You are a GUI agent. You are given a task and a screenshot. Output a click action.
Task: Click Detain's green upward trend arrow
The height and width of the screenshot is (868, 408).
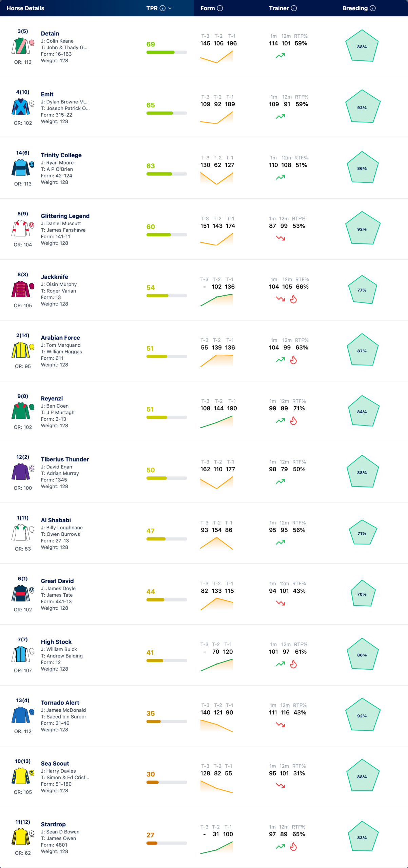pos(280,56)
